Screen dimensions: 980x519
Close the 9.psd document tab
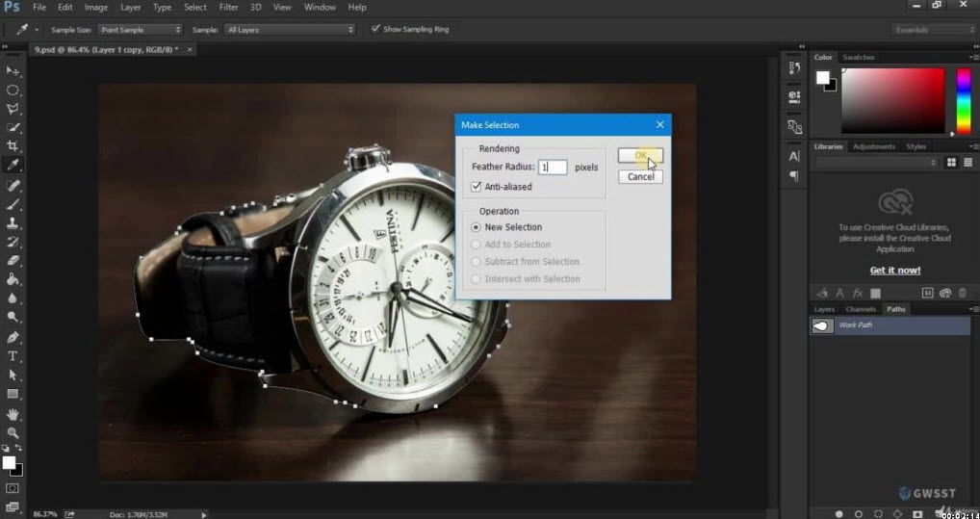pos(190,49)
